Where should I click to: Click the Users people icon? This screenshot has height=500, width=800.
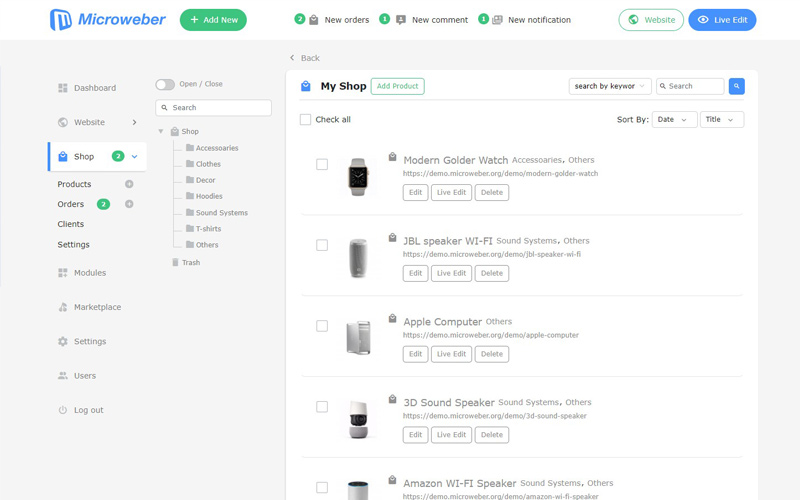click(x=63, y=376)
